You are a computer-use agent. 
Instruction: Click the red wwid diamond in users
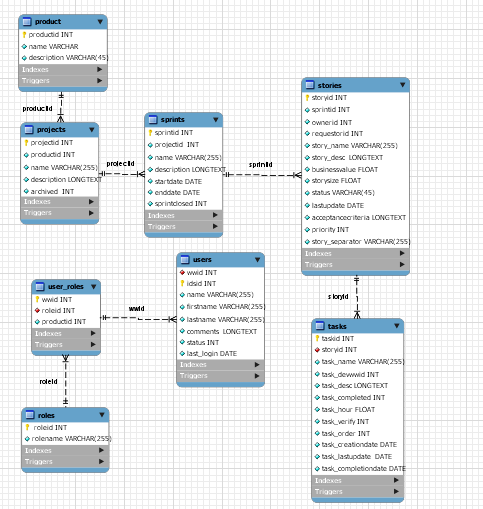(182, 272)
